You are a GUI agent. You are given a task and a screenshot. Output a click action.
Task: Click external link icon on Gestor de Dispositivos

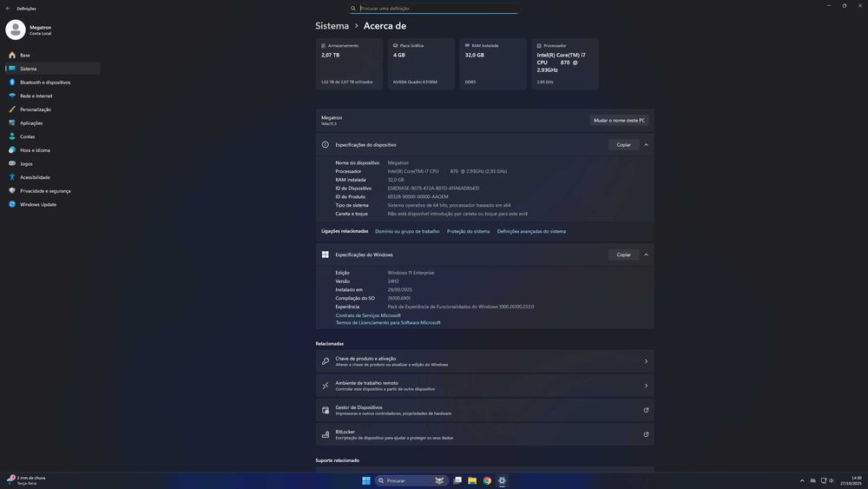[646, 410]
